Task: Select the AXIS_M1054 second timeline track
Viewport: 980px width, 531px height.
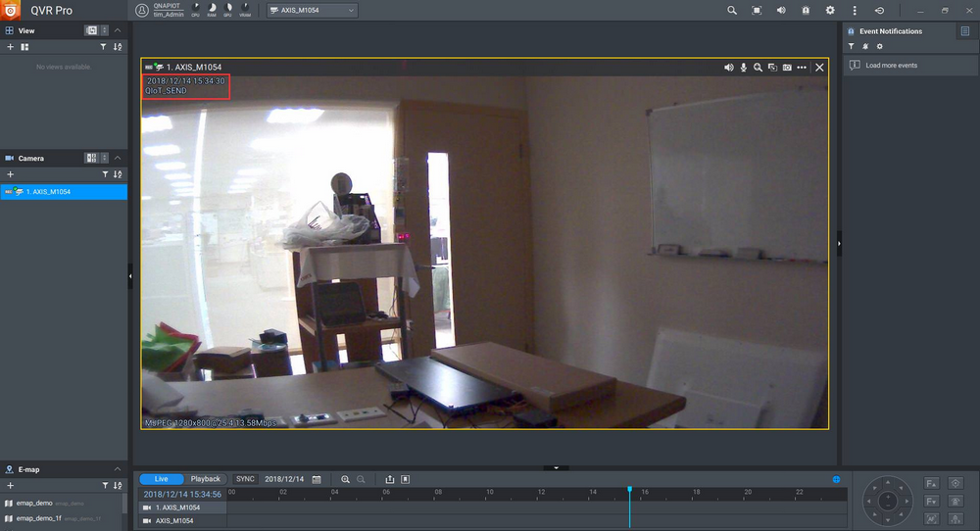Action: click(x=182, y=520)
